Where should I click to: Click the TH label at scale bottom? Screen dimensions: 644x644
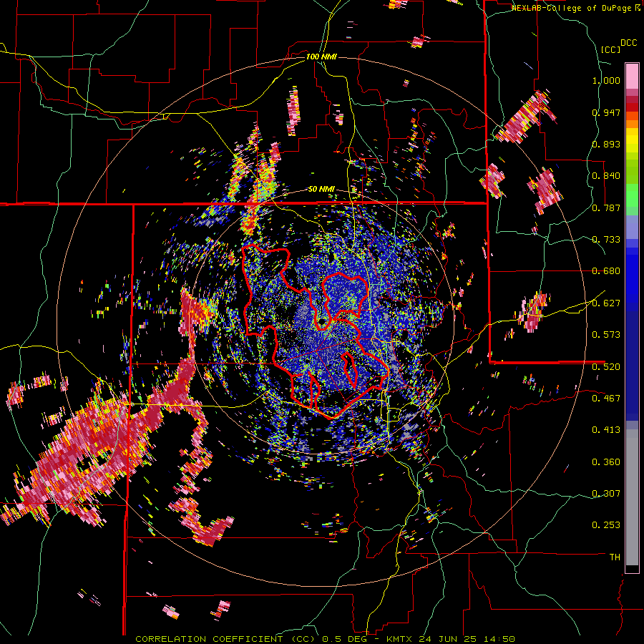(x=615, y=557)
